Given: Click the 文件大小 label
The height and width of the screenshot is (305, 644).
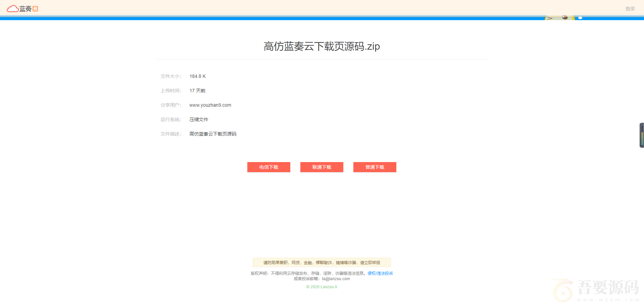Looking at the screenshot, I should coord(171,76).
